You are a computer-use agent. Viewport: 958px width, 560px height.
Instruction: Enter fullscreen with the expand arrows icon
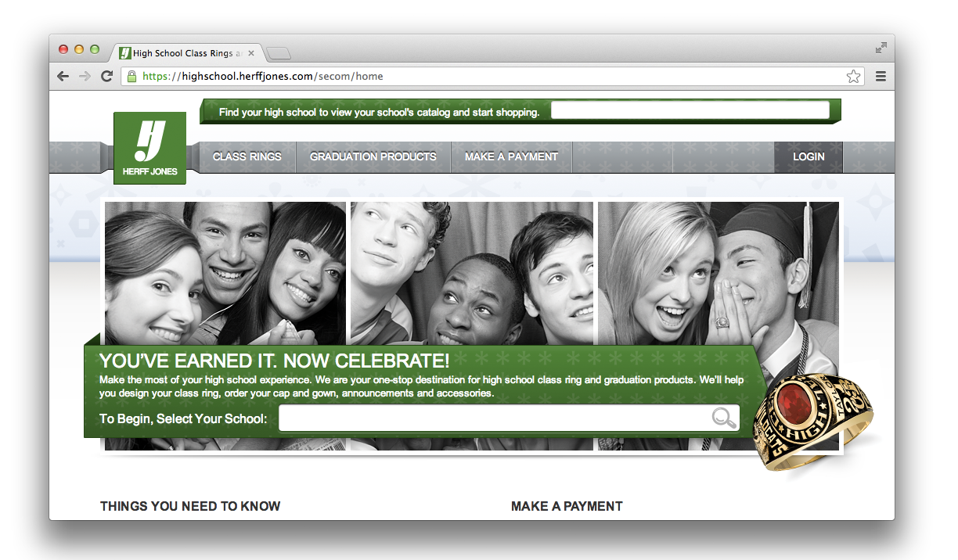(881, 48)
